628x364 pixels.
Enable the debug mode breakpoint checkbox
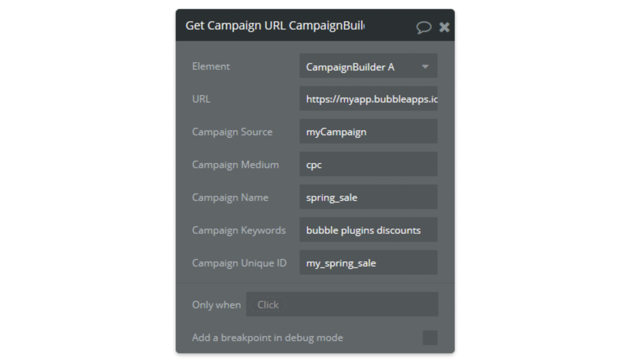[x=430, y=338]
